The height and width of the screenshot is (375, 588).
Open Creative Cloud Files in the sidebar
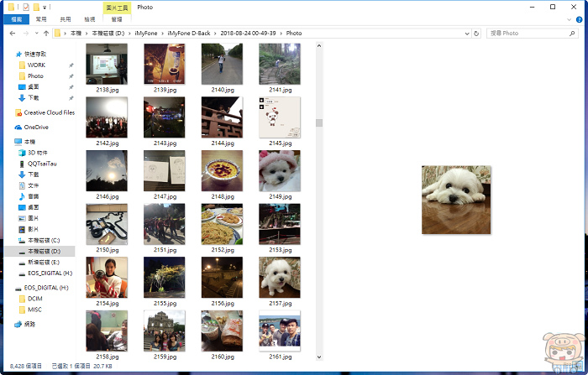pos(49,112)
